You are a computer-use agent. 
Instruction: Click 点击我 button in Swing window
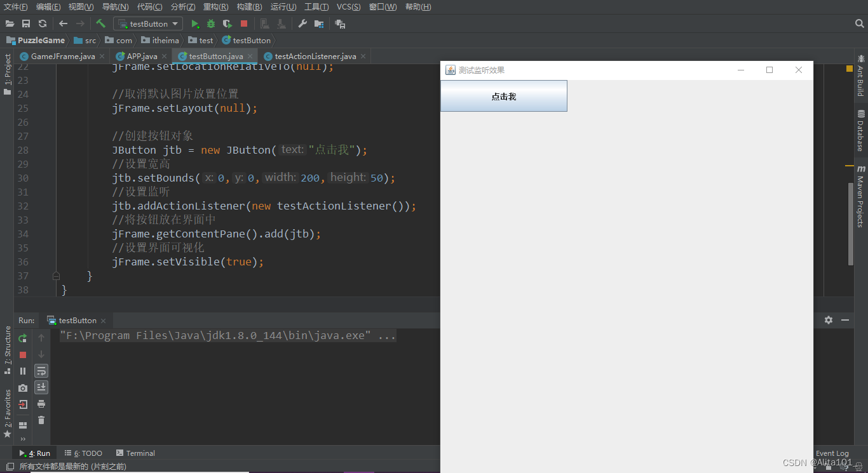pos(504,96)
